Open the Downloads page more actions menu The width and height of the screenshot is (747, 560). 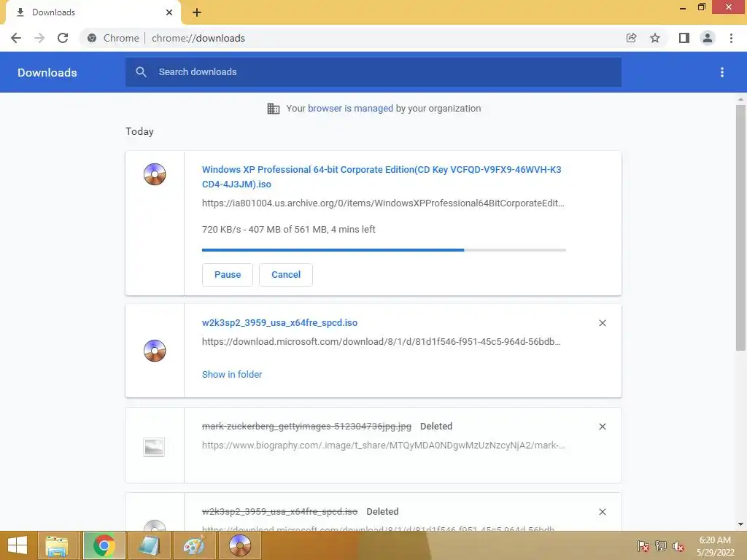click(x=722, y=72)
